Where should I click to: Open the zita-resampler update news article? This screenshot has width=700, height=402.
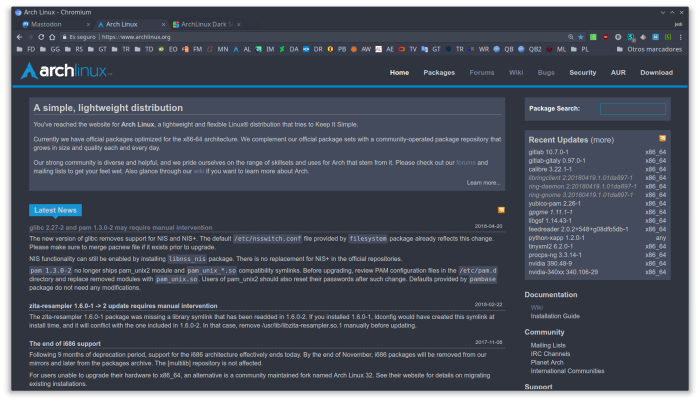click(123, 306)
